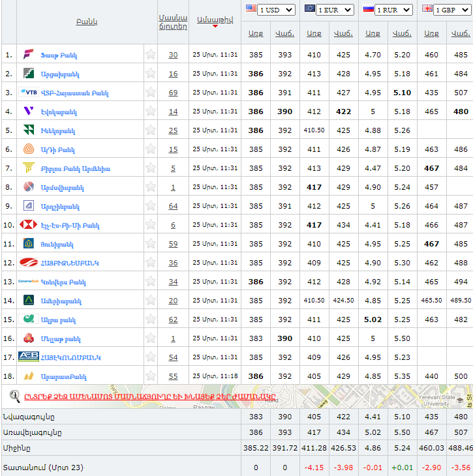Open the Էվոկաբանկ bank name link
Screen dimensions: 473x476
[x=59, y=112]
